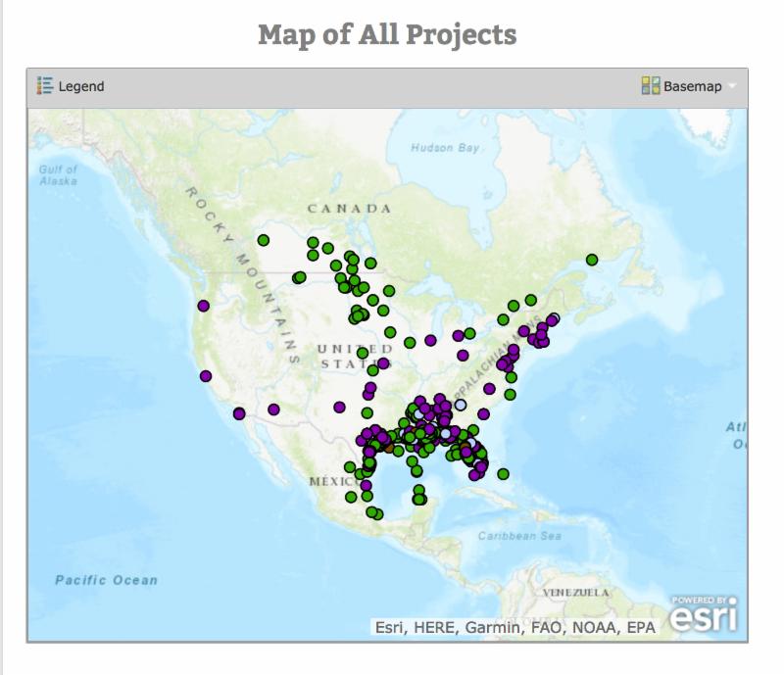Expand the Basemap dropdown arrow
The width and height of the screenshot is (784, 675).
pos(732,87)
